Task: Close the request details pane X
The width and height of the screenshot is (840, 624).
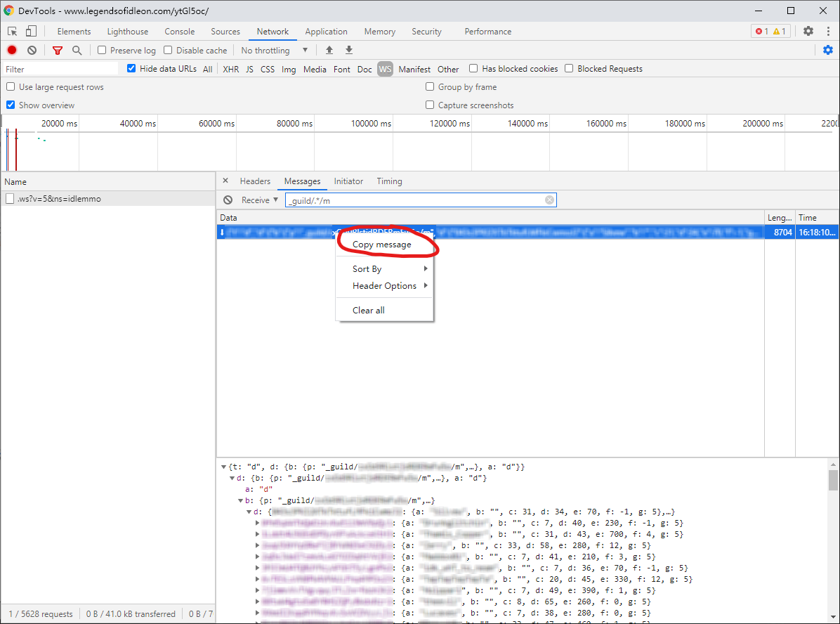Action: (225, 181)
